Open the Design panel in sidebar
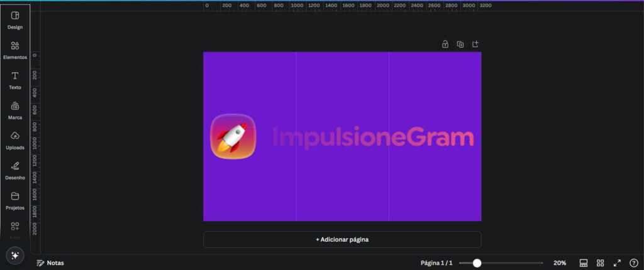This screenshot has height=270, width=644. pos(15,19)
